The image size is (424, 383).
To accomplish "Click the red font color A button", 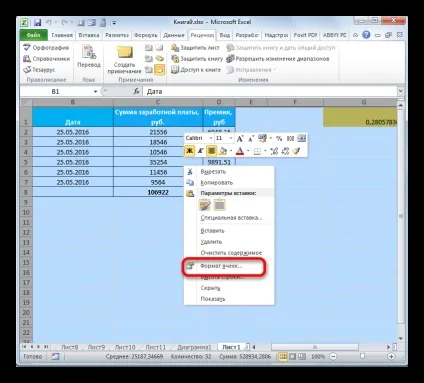I will point(240,151).
